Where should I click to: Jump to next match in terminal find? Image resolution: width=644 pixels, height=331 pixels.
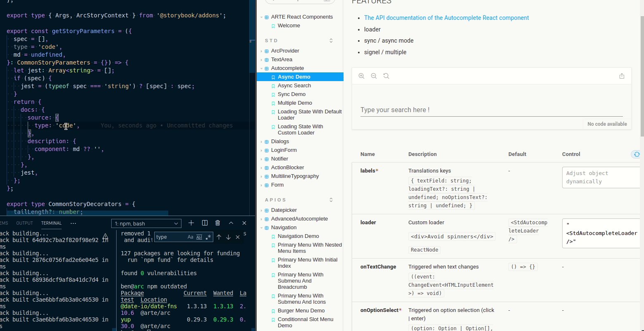point(228,237)
